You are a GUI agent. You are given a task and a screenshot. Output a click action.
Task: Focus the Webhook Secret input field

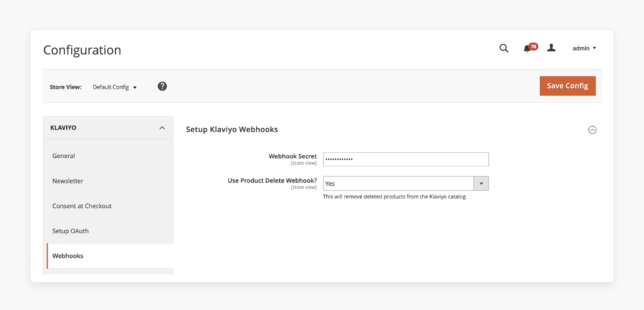[406, 159]
